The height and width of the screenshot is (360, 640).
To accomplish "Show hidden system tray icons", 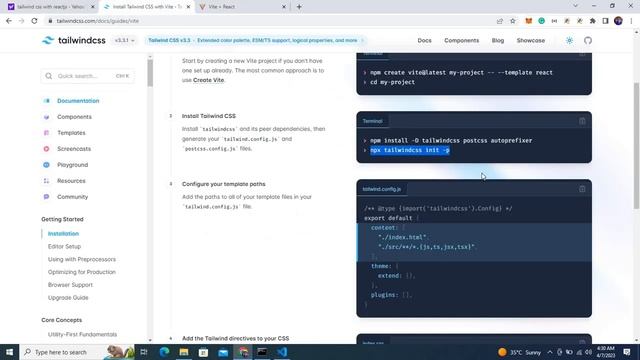I will (550, 352).
